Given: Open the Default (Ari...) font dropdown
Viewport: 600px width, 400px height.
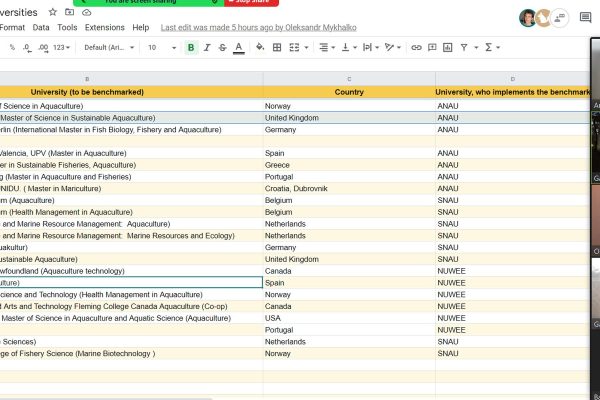Looking at the screenshot, I should 109,47.
